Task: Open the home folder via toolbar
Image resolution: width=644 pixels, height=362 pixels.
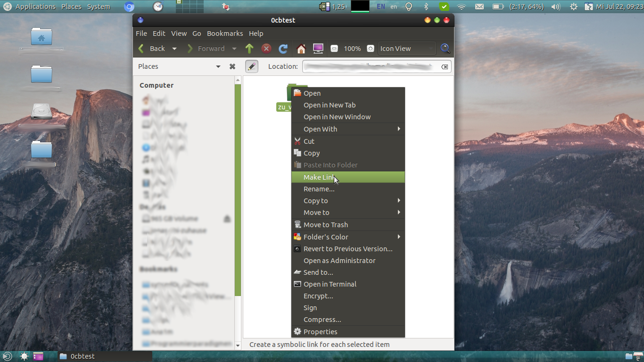Action: pyautogui.click(x=301, y=48)
